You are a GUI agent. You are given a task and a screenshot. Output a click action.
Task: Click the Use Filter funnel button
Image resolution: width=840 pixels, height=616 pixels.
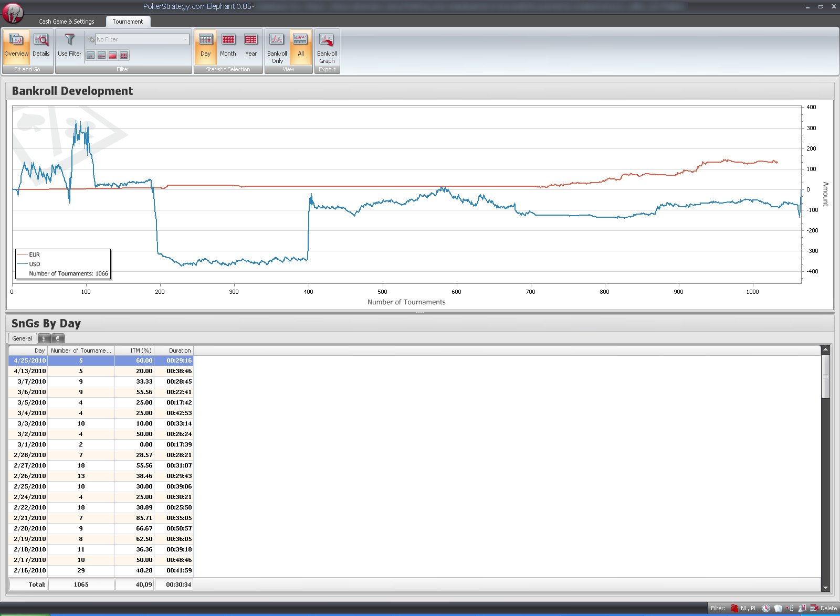click(x=69, y=47)
